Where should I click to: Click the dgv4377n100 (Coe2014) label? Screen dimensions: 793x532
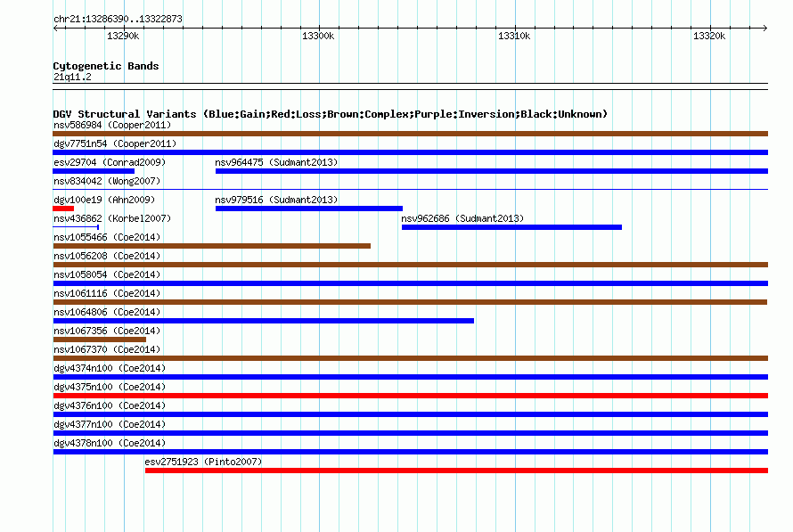110,424
